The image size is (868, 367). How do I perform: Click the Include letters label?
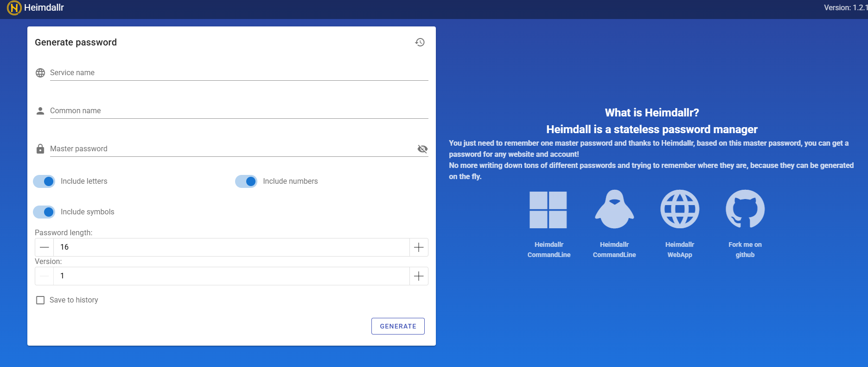point(84,181)
